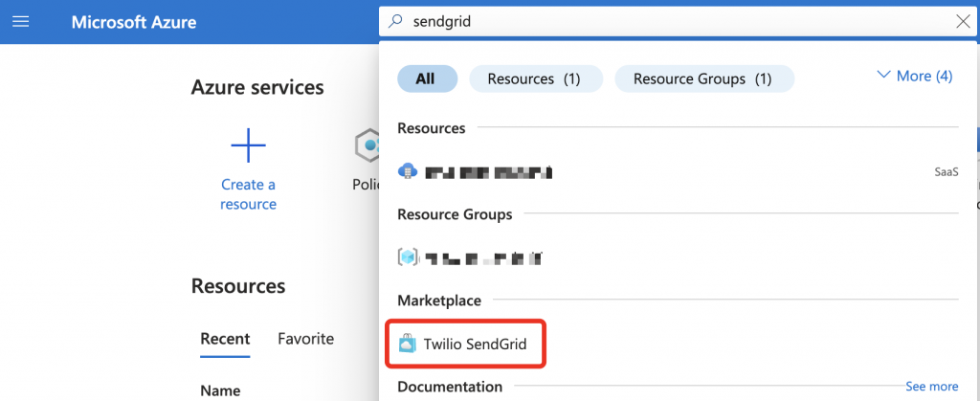Click the SaaS resource cloud icon
The height and width of the screenshot is (401, 980).
[x=408, y=172]
